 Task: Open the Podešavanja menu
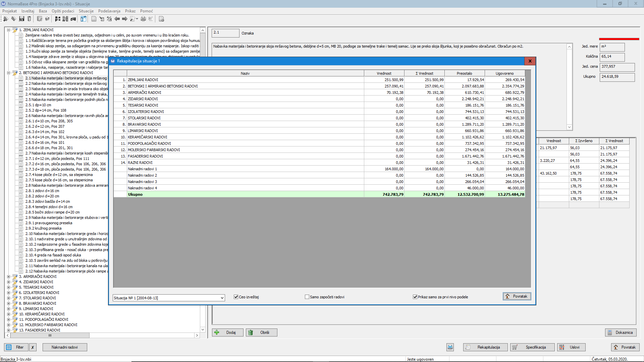point(109,11)
